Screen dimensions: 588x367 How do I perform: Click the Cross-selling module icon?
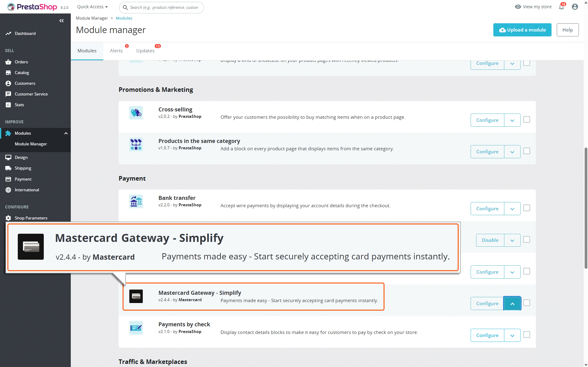coord(136,113)
